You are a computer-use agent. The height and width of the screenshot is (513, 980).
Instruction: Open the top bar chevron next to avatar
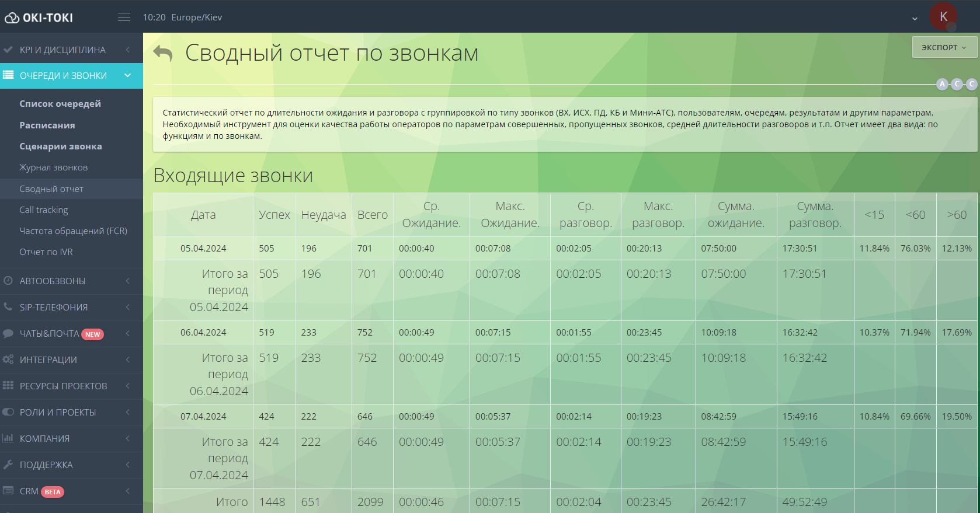(x=915, y=19)
